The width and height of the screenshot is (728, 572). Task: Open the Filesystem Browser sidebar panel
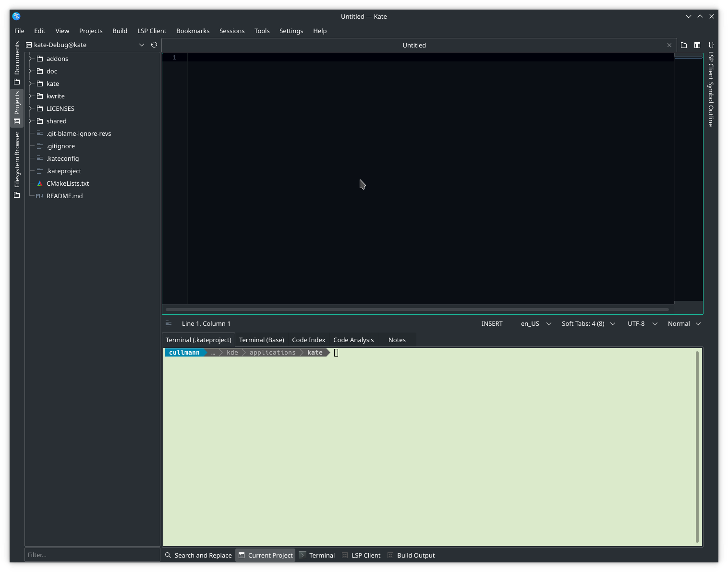click(x=17, y=165)
